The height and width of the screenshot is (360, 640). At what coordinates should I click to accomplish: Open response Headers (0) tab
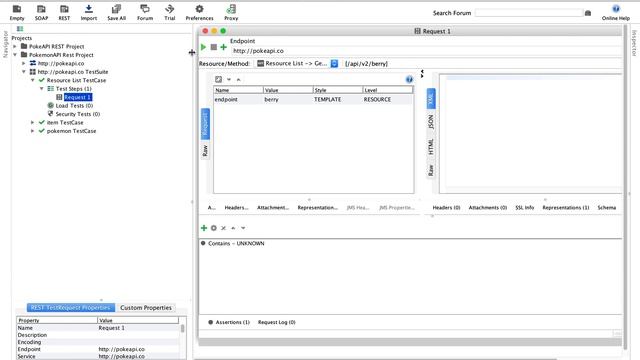click(446, 208)
